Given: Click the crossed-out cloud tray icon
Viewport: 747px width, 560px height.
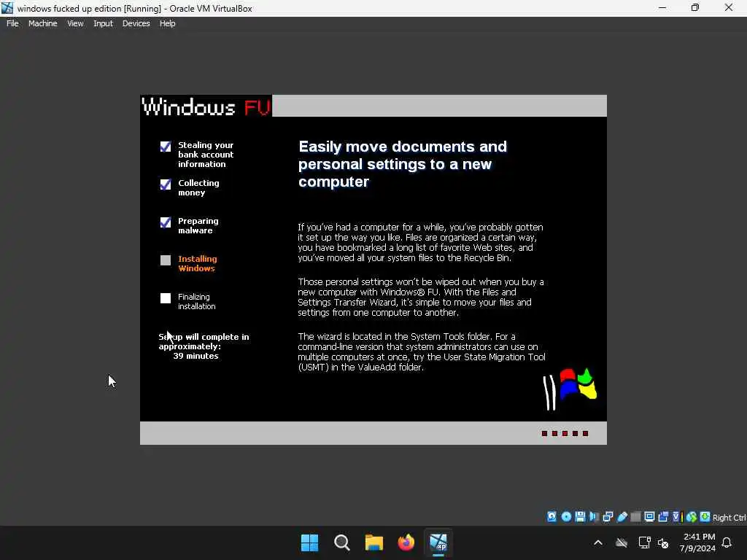Looking at the screenshot, I should tap(622, 542).
